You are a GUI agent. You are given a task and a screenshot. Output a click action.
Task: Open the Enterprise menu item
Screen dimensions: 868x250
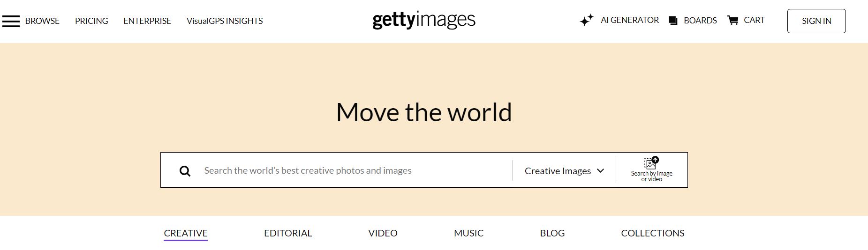coord(147,21)
